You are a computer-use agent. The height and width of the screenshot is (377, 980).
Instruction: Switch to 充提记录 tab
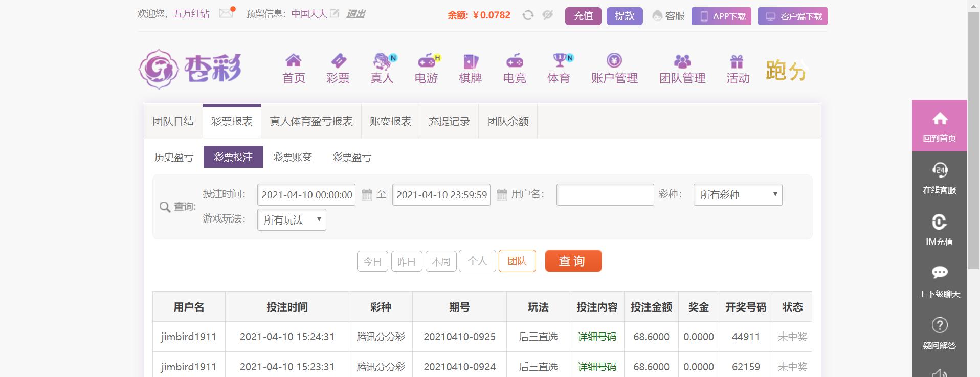(449, 121)
